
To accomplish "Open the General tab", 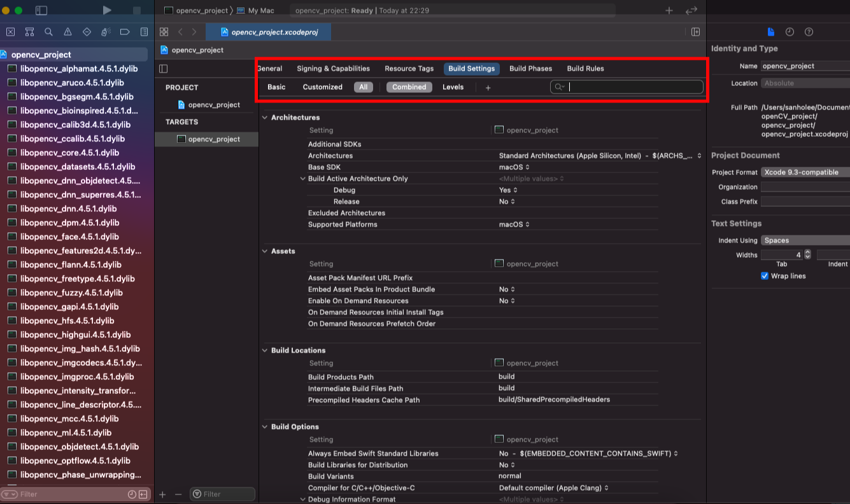I will (269, 69).
